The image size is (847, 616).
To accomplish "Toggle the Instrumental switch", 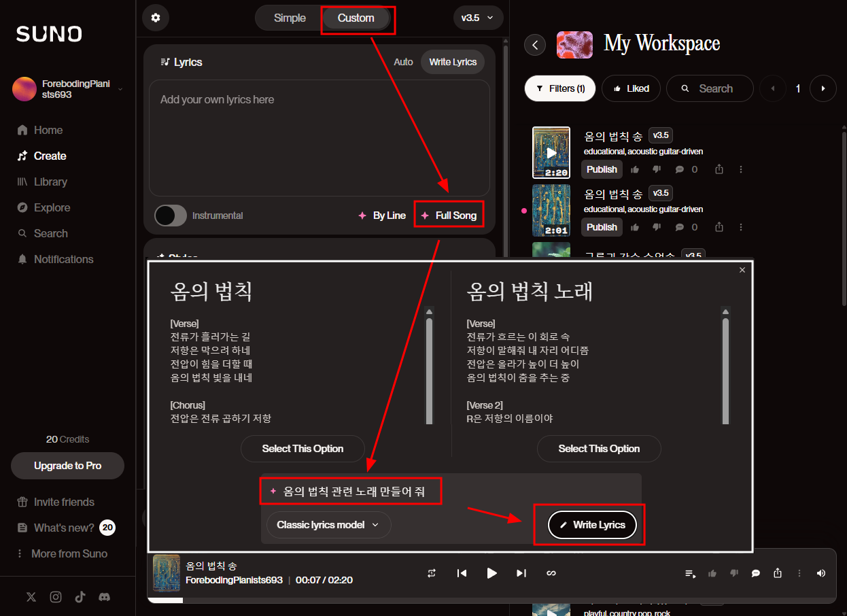I will (x=171, y=216).
